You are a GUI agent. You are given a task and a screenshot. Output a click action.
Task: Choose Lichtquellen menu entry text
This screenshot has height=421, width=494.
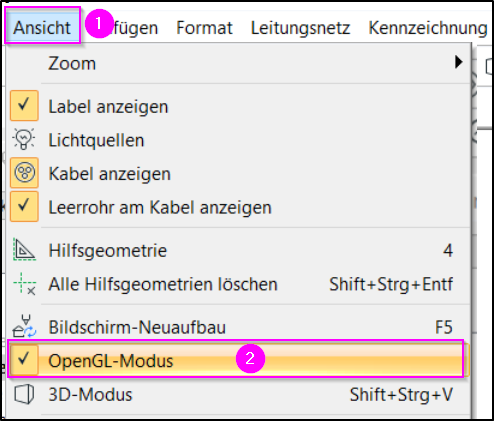(x=96, y=140)
